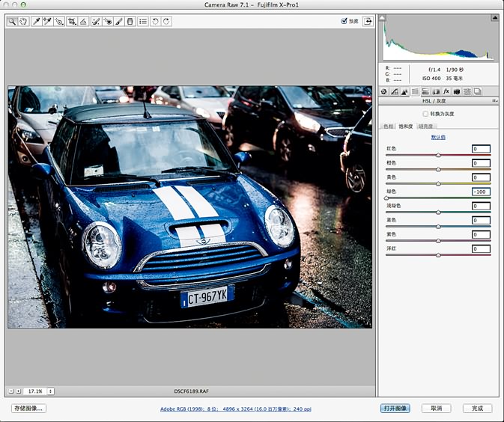Image resolution: width=504 pixels, height=422 pixels.
Task: Focus the 浅绿色 value input field
Action: tap(481, 206)
